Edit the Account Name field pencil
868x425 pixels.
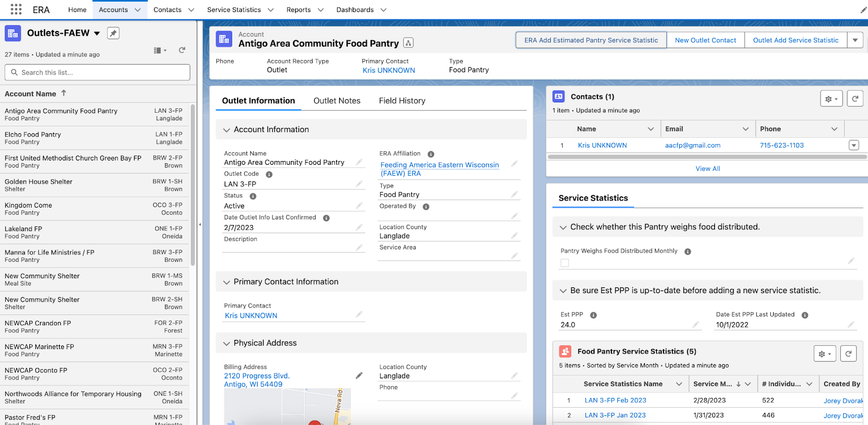coord(359,162)
